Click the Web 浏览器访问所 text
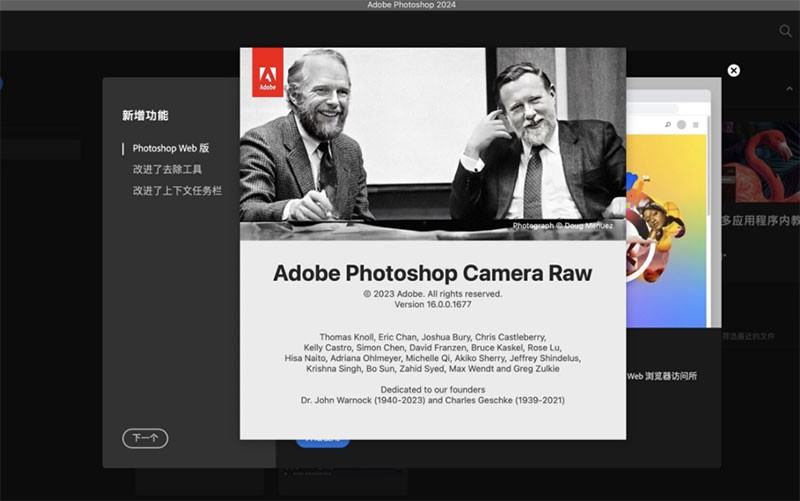800x501 pixels. point(662,376)
